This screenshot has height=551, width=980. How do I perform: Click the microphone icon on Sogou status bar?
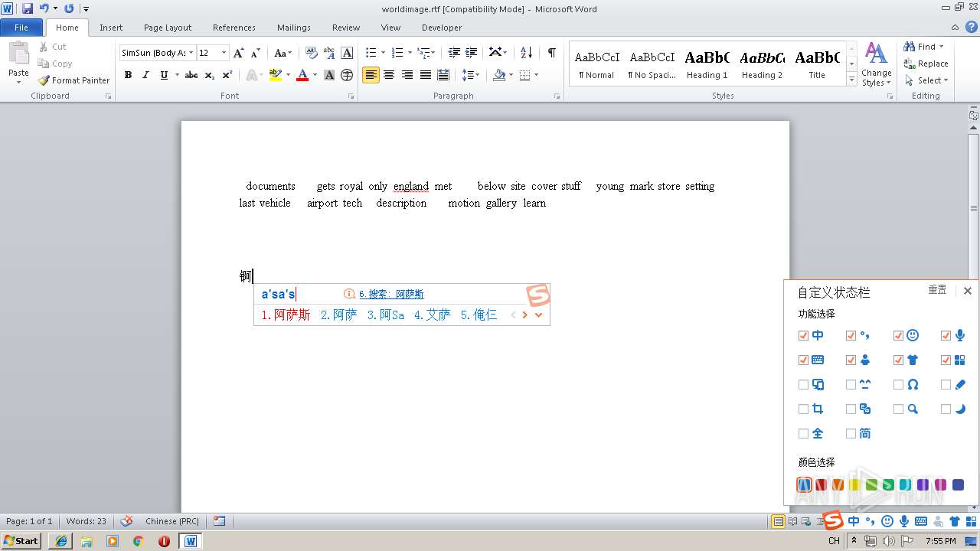tap(904, 521)
